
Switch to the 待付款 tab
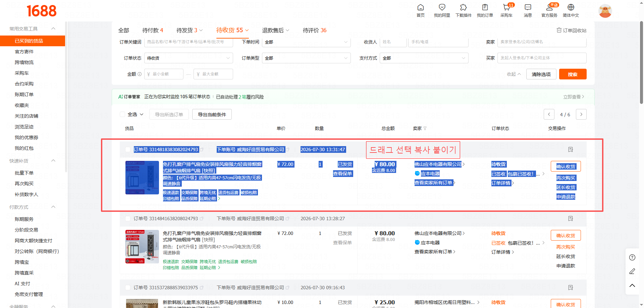[153, 30]
